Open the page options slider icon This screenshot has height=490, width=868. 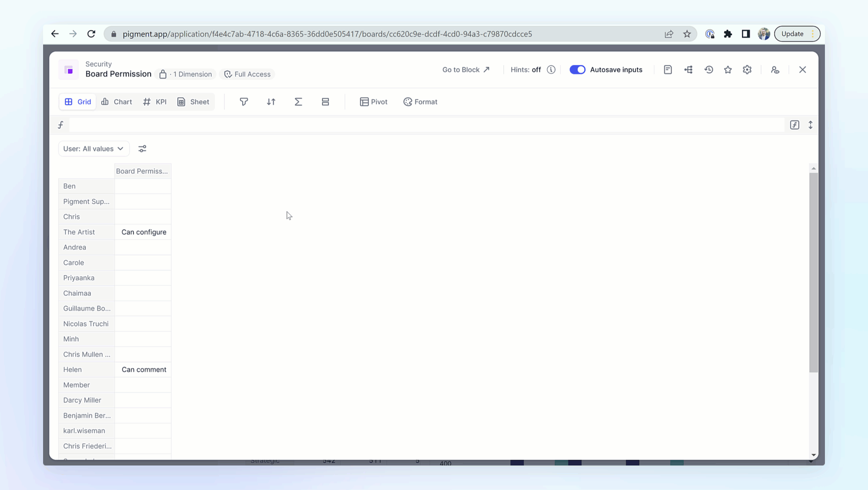coord(142,149)
